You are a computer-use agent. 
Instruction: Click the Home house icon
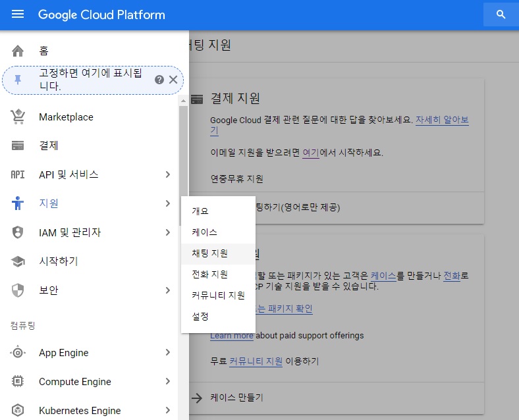[x=18, y=51]
